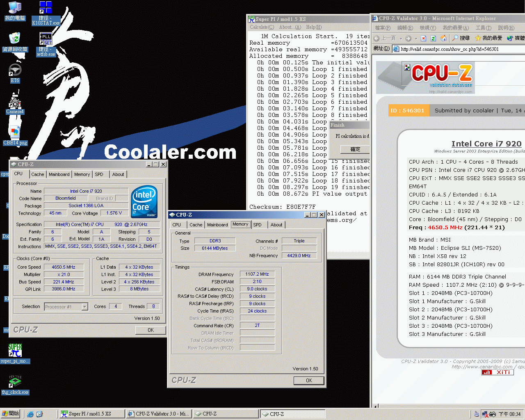Open the IE 檢視 menu
Screen dimensions: 525x420
pos(427,28)
